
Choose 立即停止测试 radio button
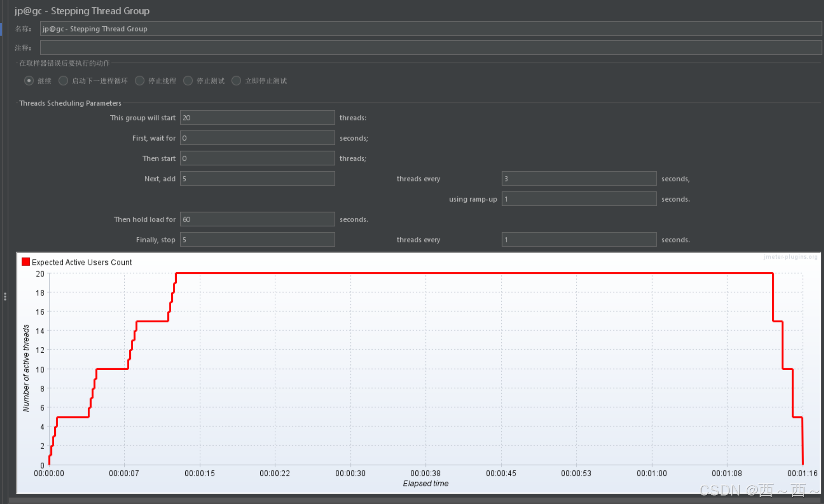pos(237,80)
